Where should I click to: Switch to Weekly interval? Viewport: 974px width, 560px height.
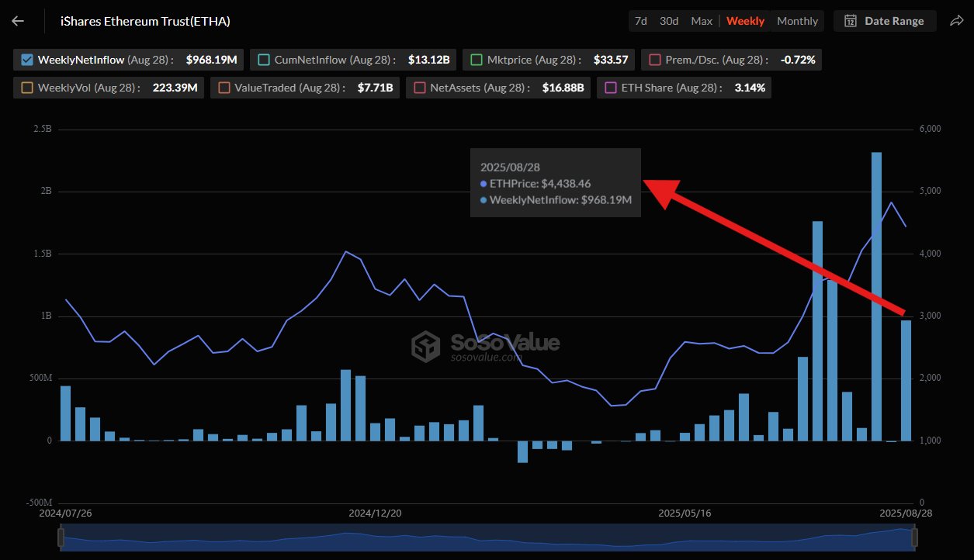pyautogui.click(x=745, y=21)
